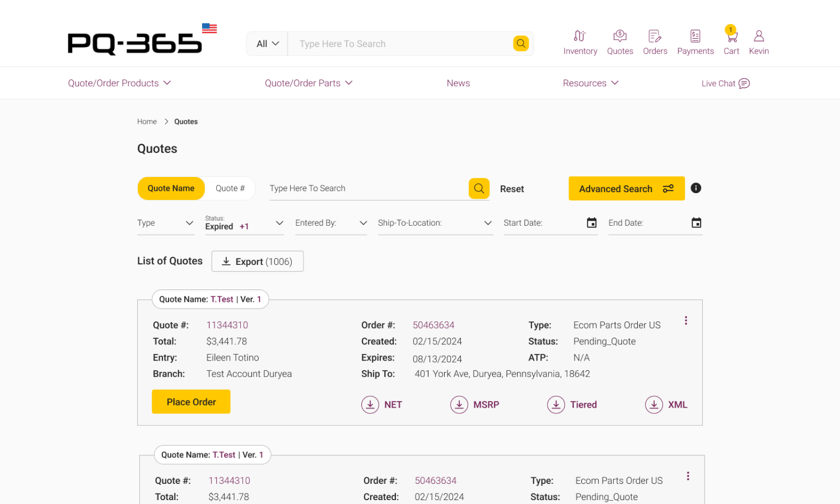Click the info icon beside Advanced Search
840x504 pixels.
(696, 188)
